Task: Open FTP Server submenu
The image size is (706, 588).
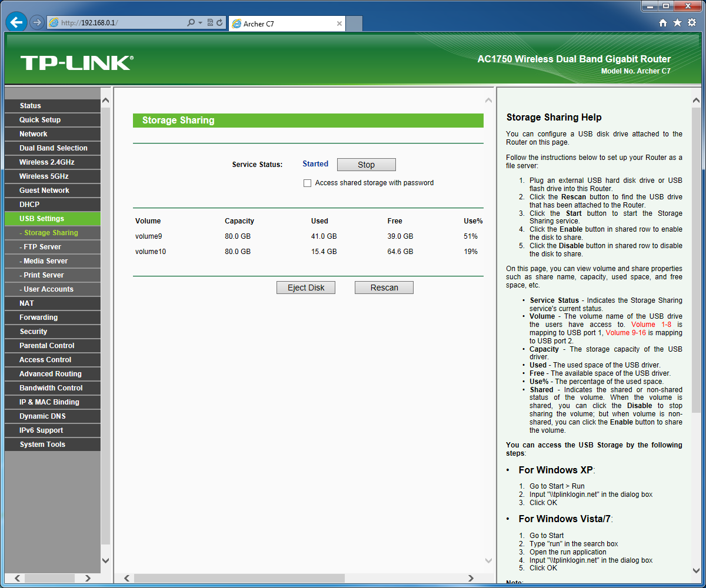Action: point(52,247)
